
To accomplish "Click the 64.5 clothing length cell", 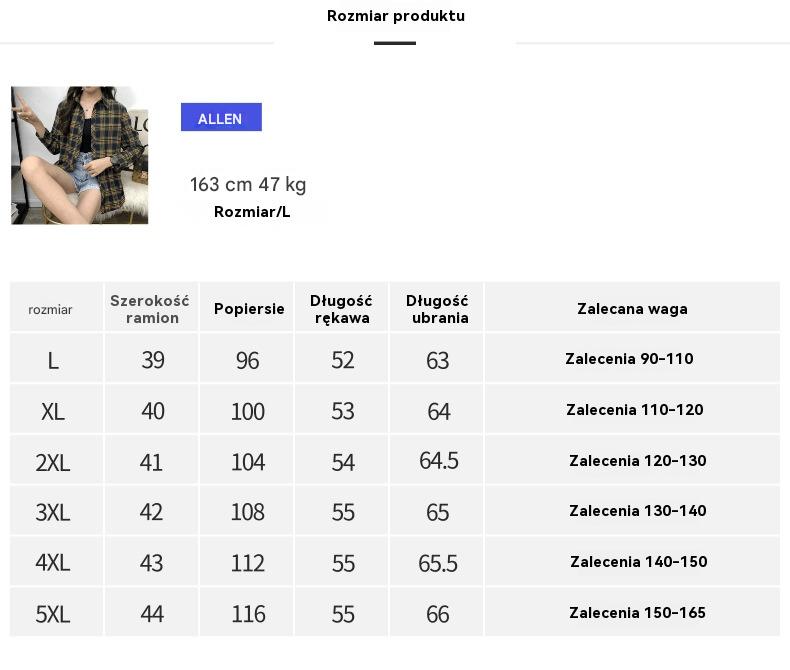I will 438,461.
